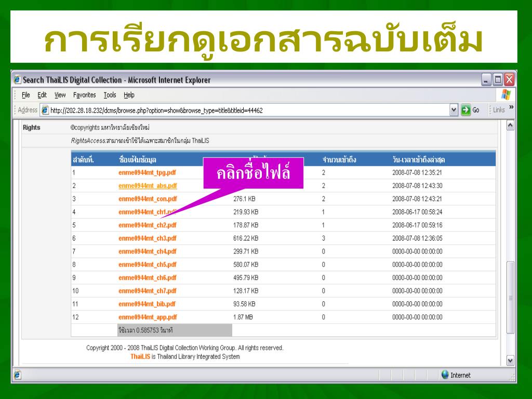Click the status bar page icon
The image size is (532, 399).
17,375
